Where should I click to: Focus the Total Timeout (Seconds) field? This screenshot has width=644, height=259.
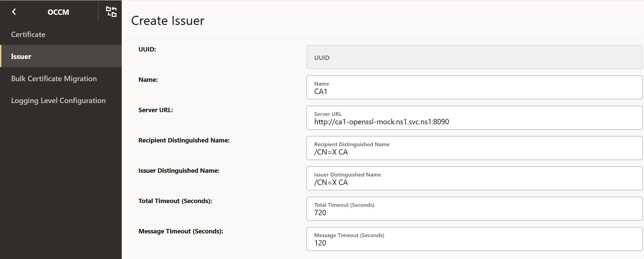point(474,209)
